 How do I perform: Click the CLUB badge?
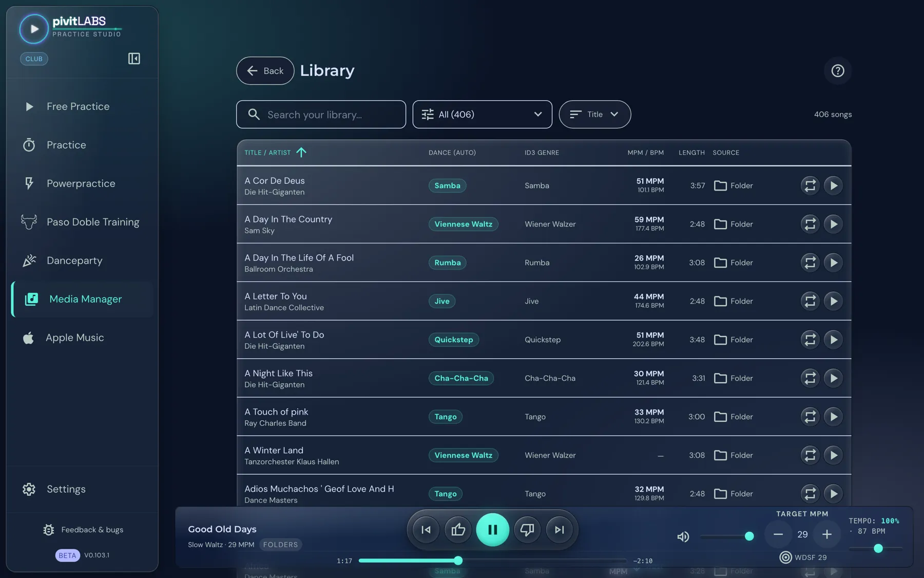(34, 59)
